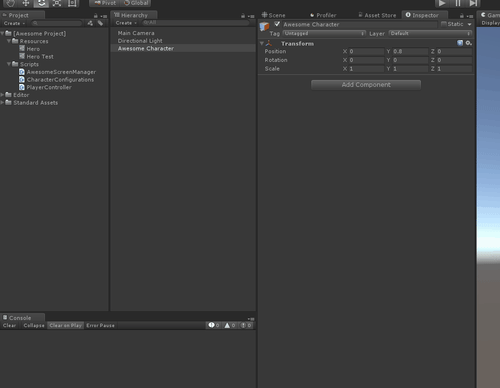500x388 pixels.
Task: Select the Hand tool in the toolbar
Action: [x=10, y=3]
